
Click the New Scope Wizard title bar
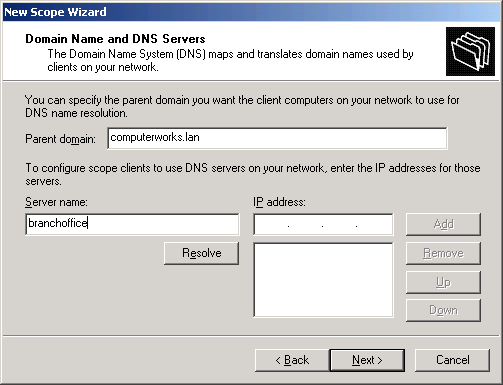251,12
